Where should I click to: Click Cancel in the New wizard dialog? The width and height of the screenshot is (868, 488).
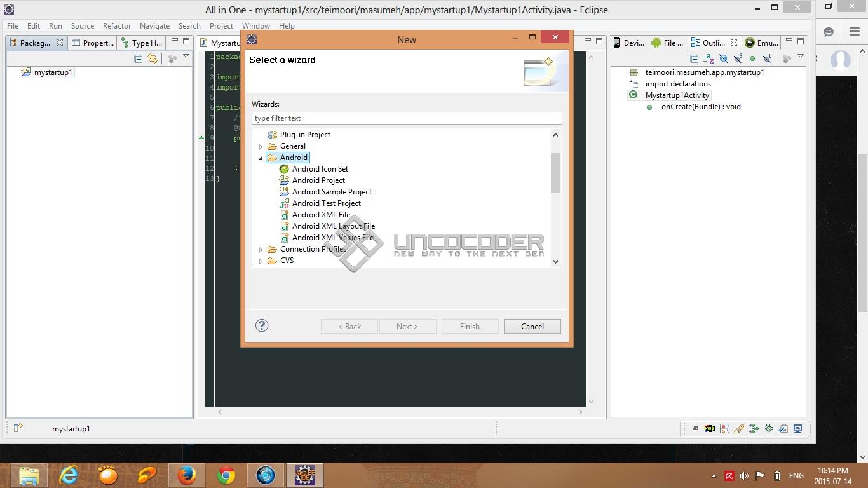coord(532,327)
